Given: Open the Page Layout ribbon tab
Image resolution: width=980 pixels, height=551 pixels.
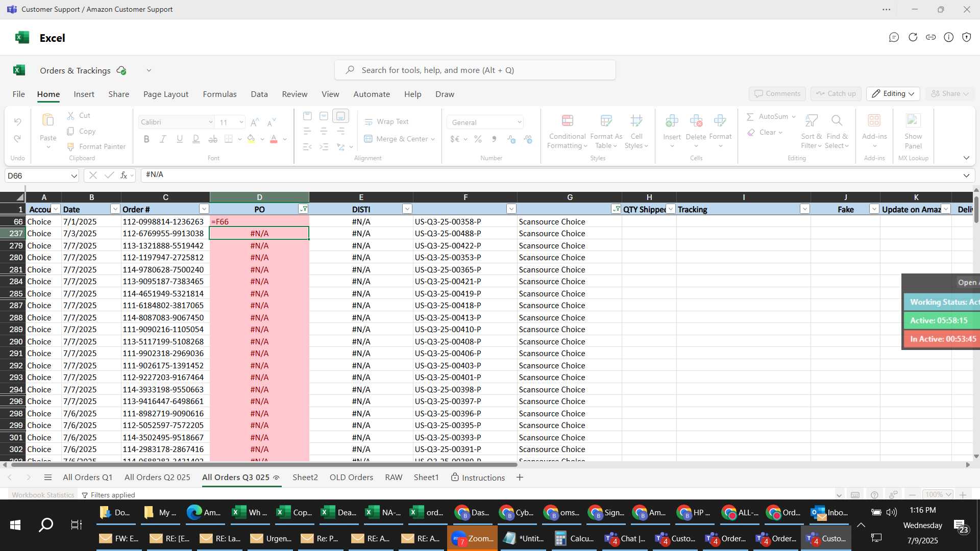Looking at the screenshot, I should (166, 94).
